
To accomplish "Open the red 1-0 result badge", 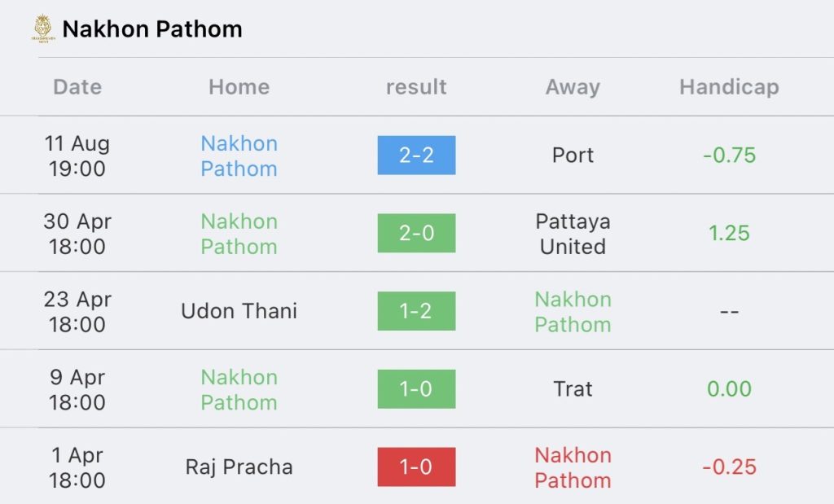I will 416,467.
